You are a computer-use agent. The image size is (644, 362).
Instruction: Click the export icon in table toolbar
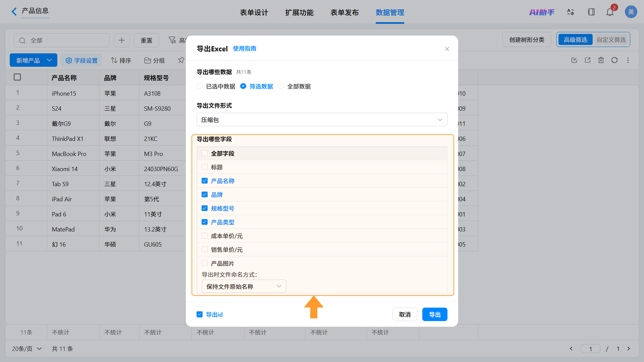[x=588, y=60]
